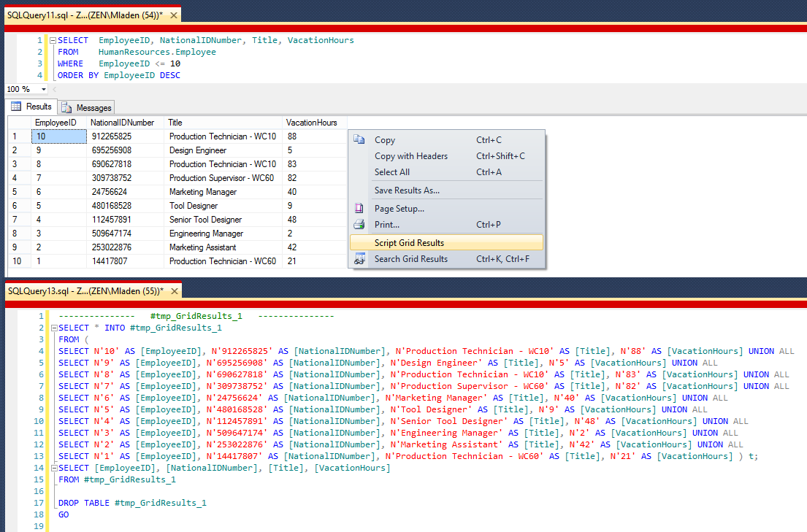
Task: Click the icon on the Messages tab
Action: click(66, 107)
